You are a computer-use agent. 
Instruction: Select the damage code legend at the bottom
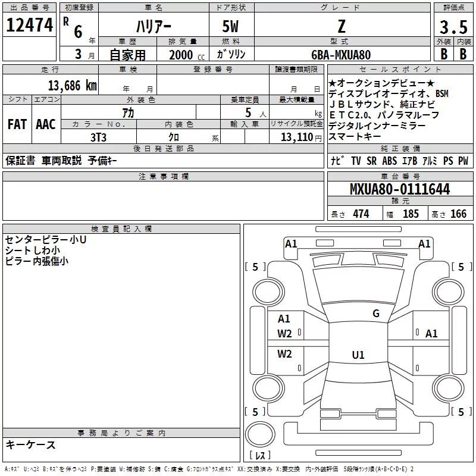(209, 469)
